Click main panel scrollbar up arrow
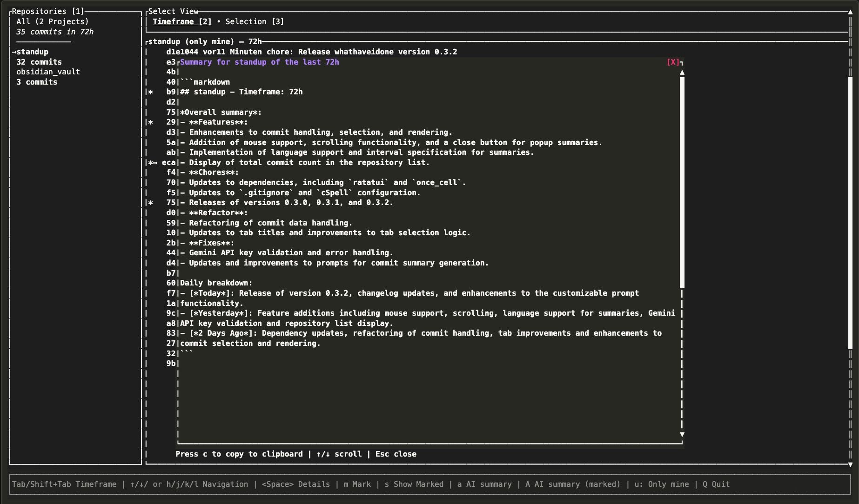Screen dimensions: 859x504 click(x=850, y=12)
